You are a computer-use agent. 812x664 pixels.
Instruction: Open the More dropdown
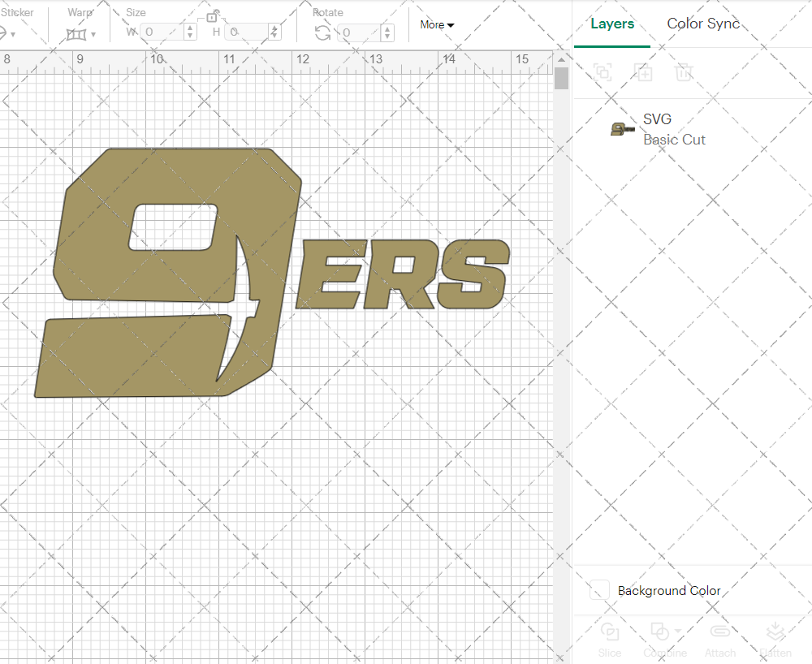click(436, 25)
